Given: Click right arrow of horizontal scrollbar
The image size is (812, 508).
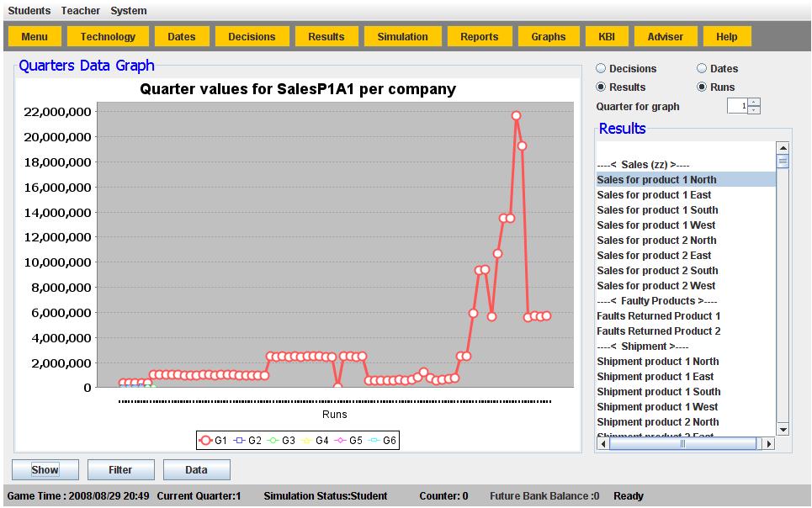Looking at the screenshot, I should (x=767, y=443).
